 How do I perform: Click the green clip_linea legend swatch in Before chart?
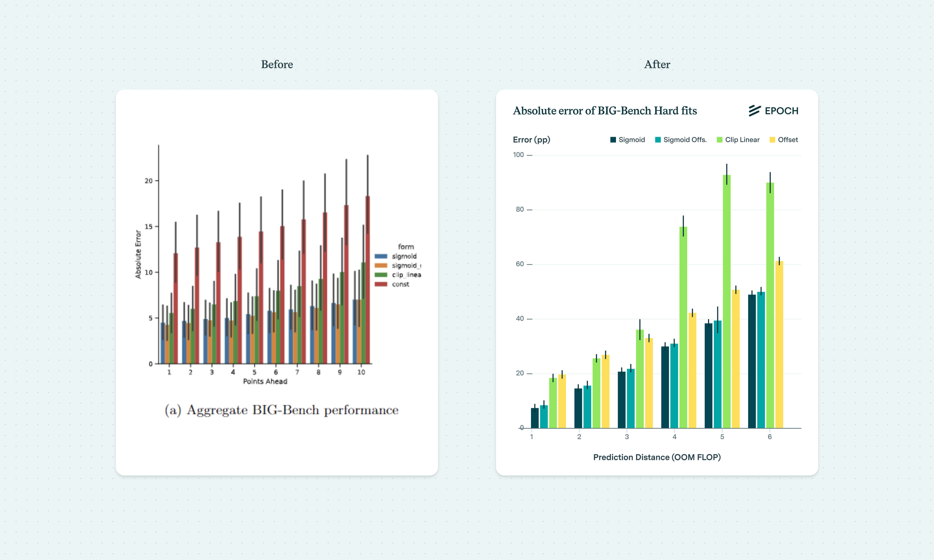tap(381, 275)
